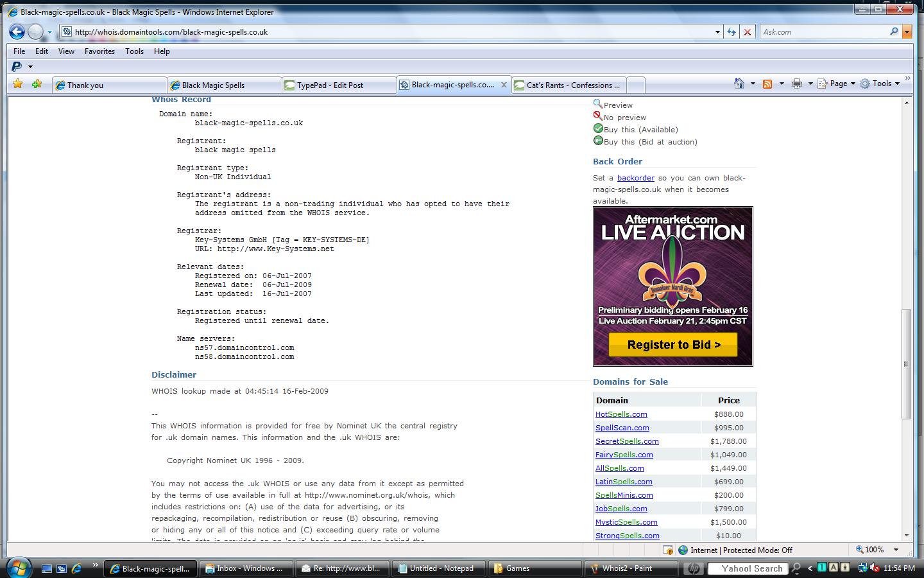Click the Refresh page icon
Viewport: 924px width, 578px height.
click(732, 31)
